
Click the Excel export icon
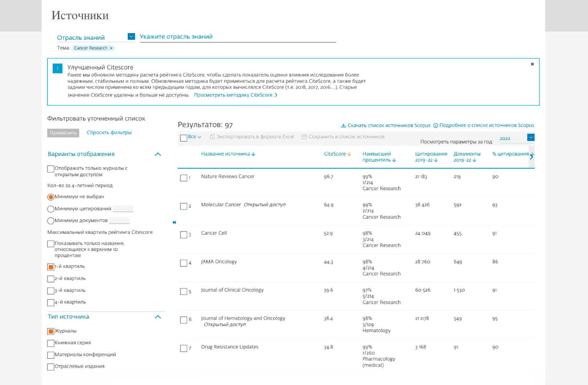tap(212, 137)
